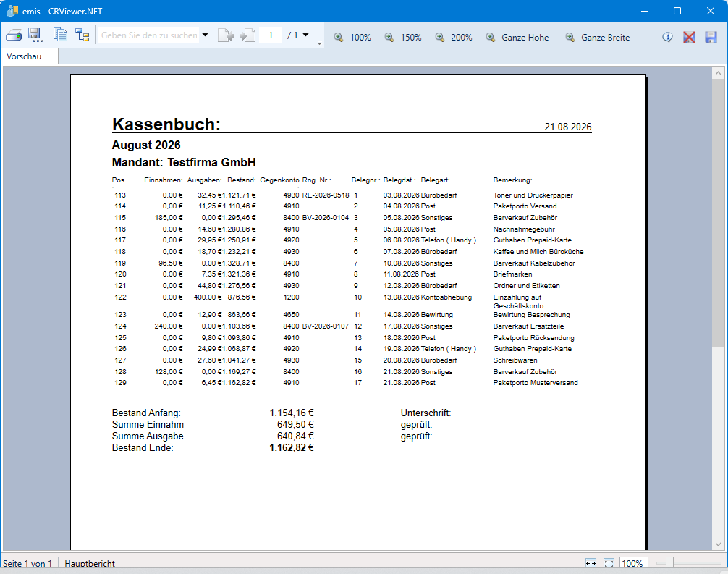Image resolution: width=728 pixels, height=574 pixels.
Task: Click the blue save icon at right
Action: tap(711, 37)
